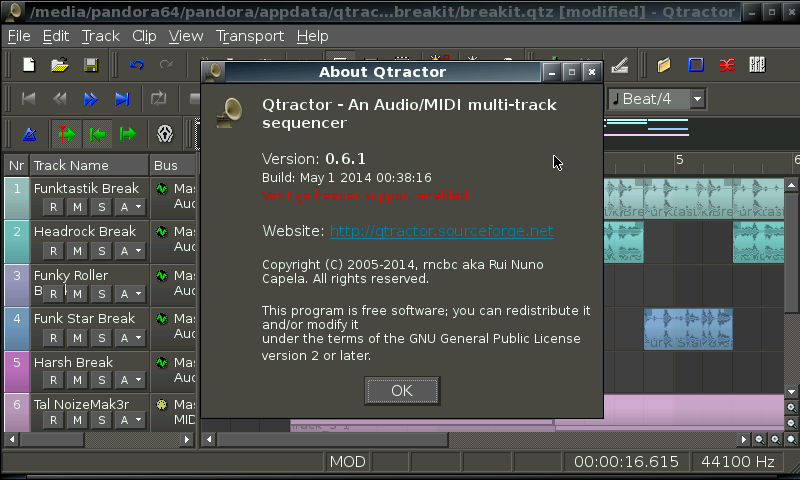Open the Help menu
Image resolution: width=800 pixels, height=480 pixels.
click(312, 36)
